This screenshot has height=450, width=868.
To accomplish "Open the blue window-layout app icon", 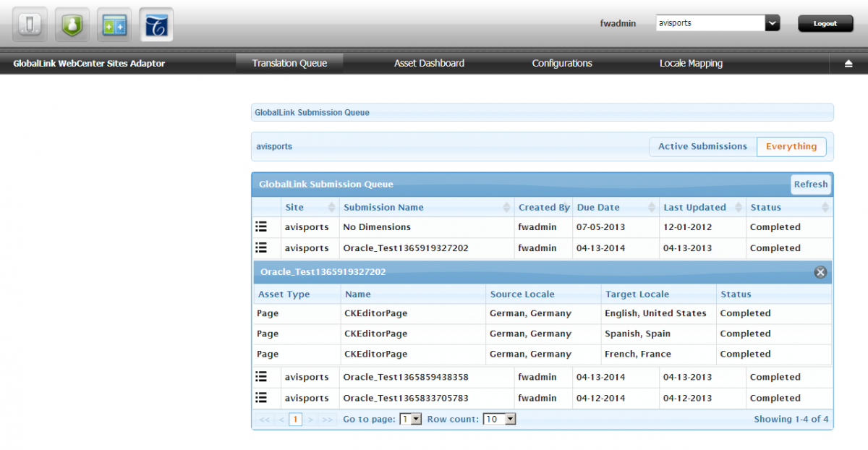I will 114,25.
